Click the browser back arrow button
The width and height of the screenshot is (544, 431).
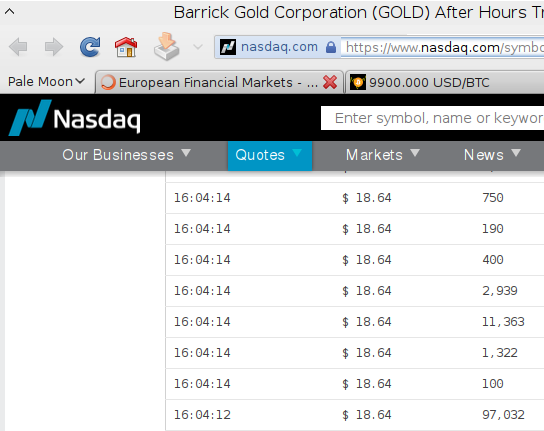(x=18, y=47)
